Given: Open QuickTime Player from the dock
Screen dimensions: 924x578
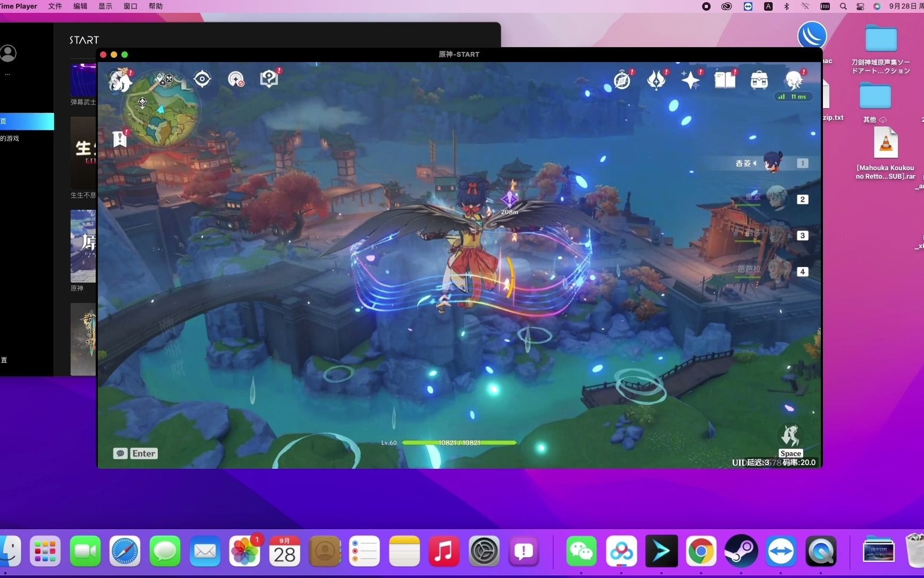Looking at the screenshot, I should pyautogui.click(x=821, y=551).
